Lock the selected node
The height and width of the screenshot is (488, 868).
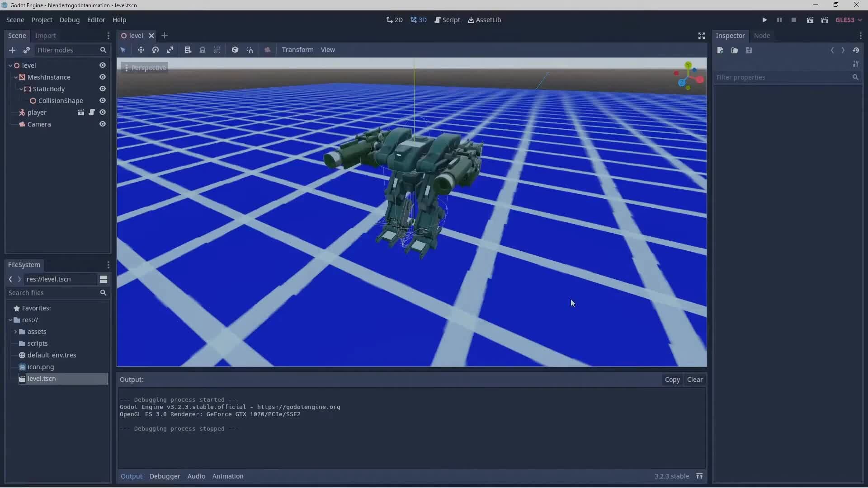tap(203, 50)
